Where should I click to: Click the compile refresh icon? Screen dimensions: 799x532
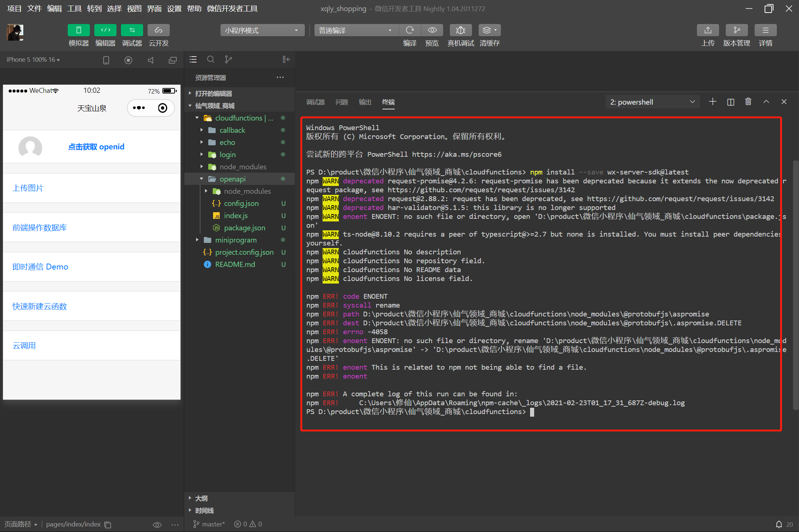pyautogui.click(x=409, y=30)
